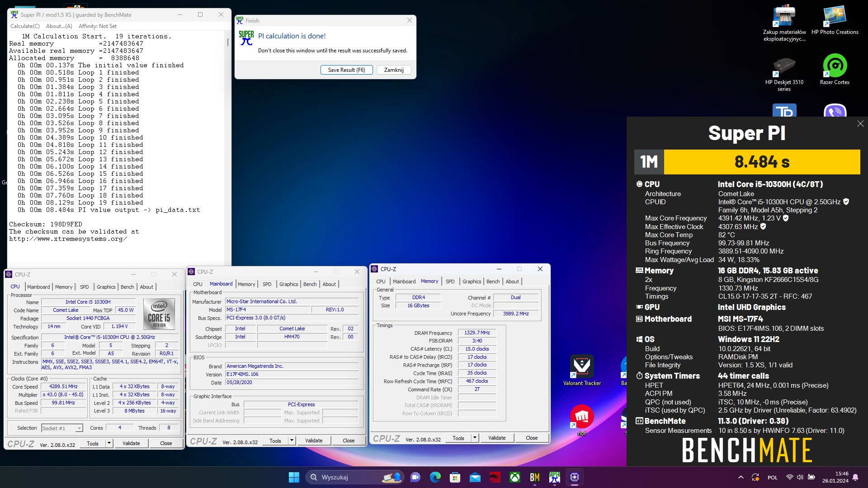Switch to SPD tab in the CPU-Z Memory window

pos(450,282)
